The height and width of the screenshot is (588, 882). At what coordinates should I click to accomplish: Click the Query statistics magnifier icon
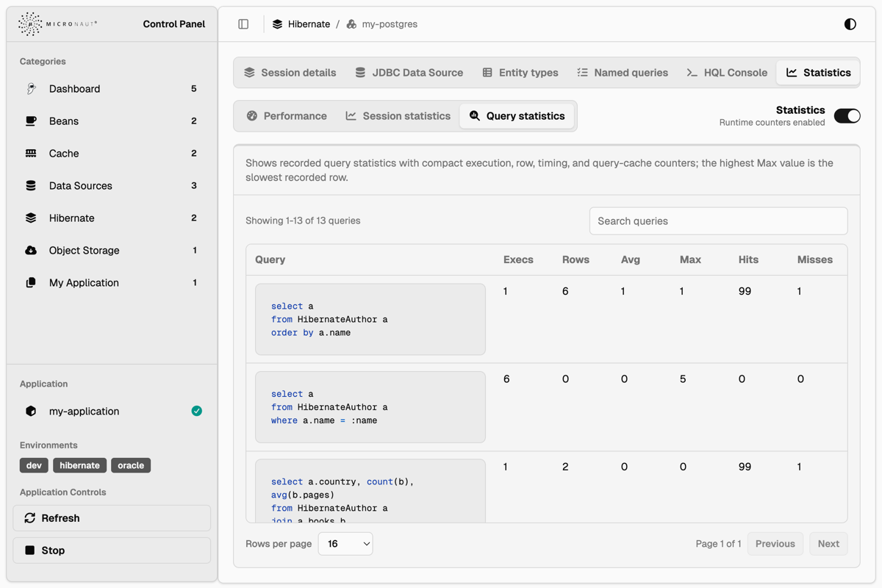tap(475, 116)
